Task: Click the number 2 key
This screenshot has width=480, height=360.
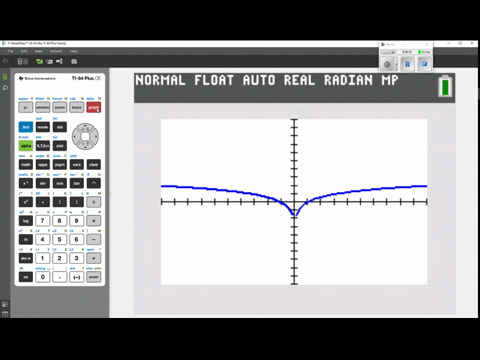Action: tap(60, 258)
